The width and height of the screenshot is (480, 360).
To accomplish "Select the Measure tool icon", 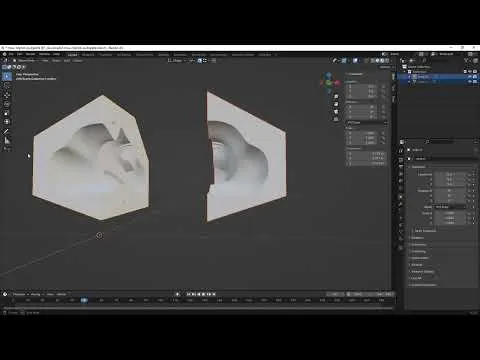I will coord(7,140).
